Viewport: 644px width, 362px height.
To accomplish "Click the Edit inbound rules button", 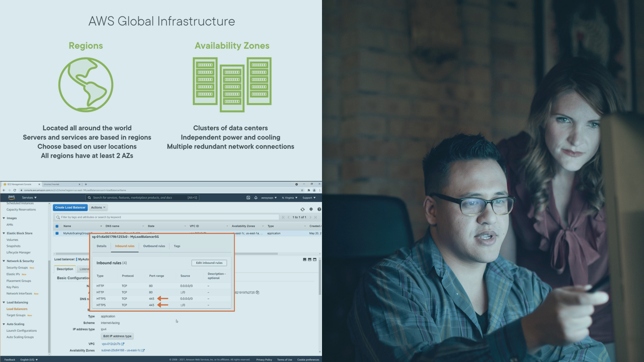I will coord(209,263).
